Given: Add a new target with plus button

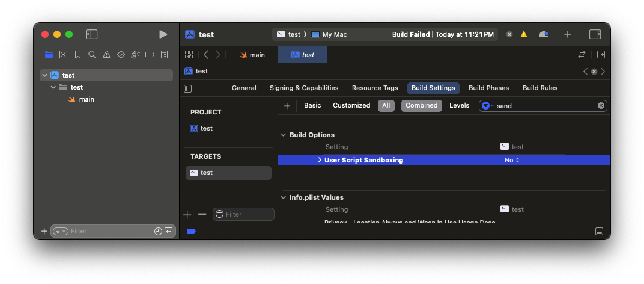Looking at the screenshot, I should [x=187, y=214].
